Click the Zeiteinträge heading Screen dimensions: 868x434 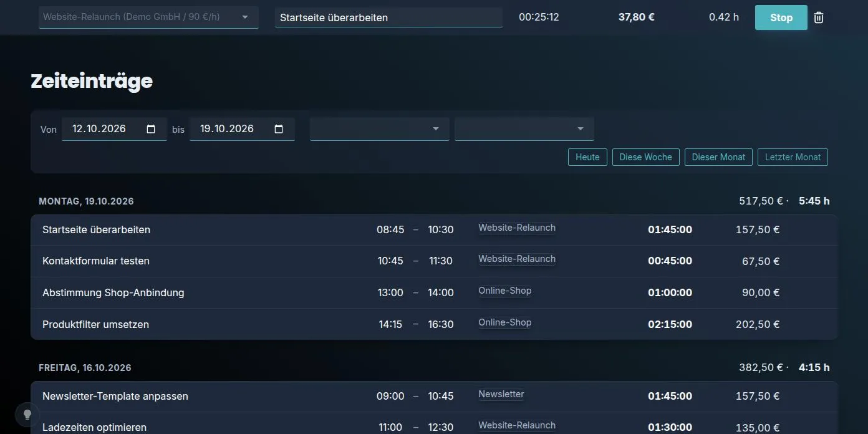click(x=92, y=81)
